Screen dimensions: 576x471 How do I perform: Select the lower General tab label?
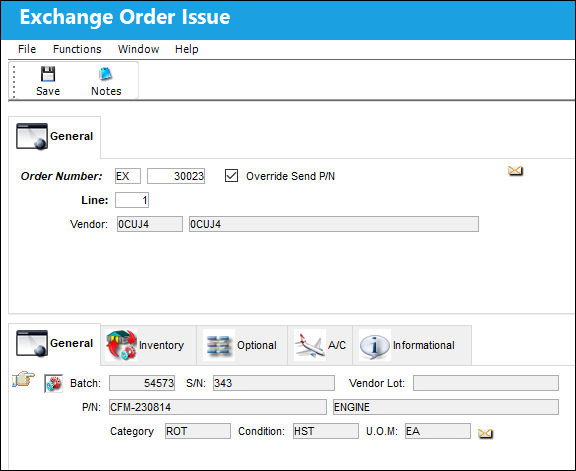[72, 343]
